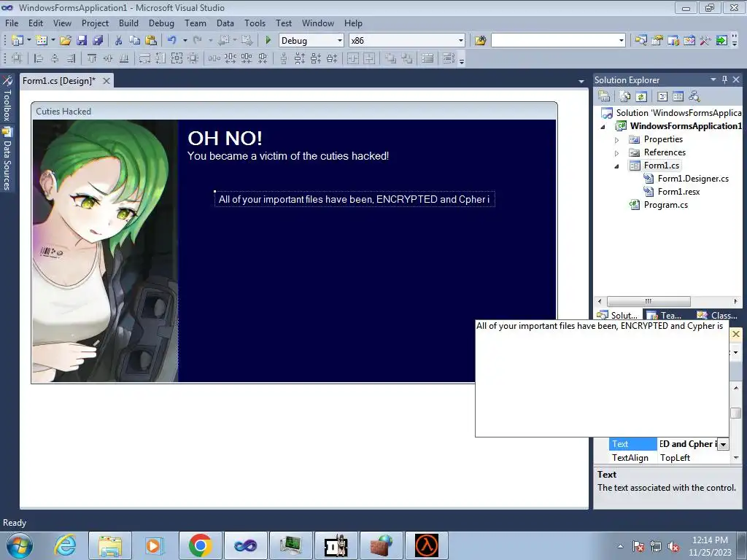Select the 'You became a victim' label
Screen dimensions: 747x560
pos(287,156)
